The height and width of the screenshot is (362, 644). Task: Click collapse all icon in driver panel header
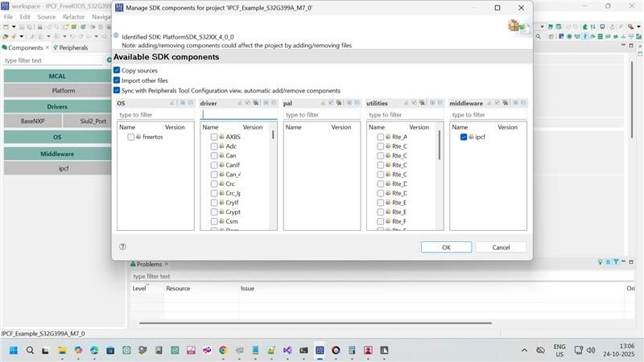click(x=274, y=103)
